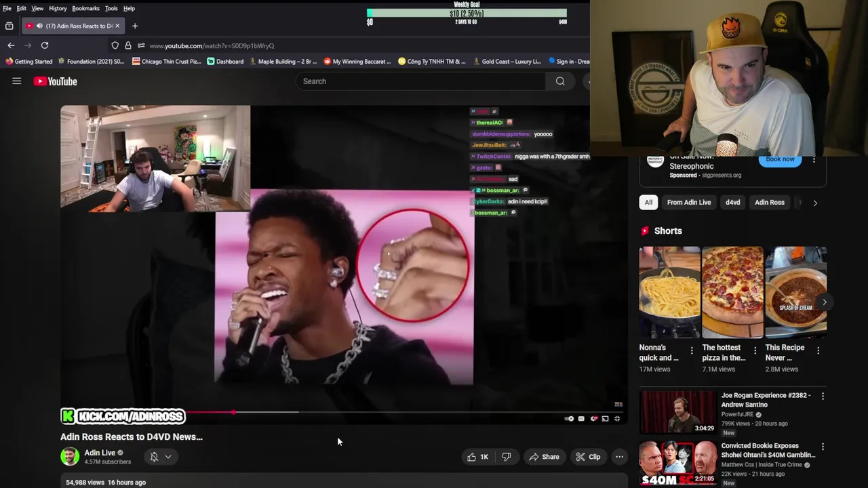Open sponsored ad options menu
Image resolution: width=868 pixels, height=488 pixels.
point(814,160)
